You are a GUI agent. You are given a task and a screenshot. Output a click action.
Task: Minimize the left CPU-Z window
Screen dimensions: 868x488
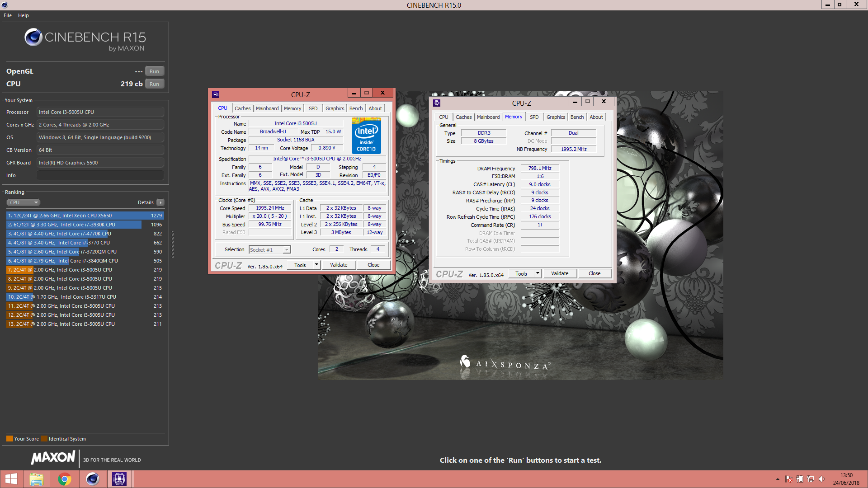point(354,93)
